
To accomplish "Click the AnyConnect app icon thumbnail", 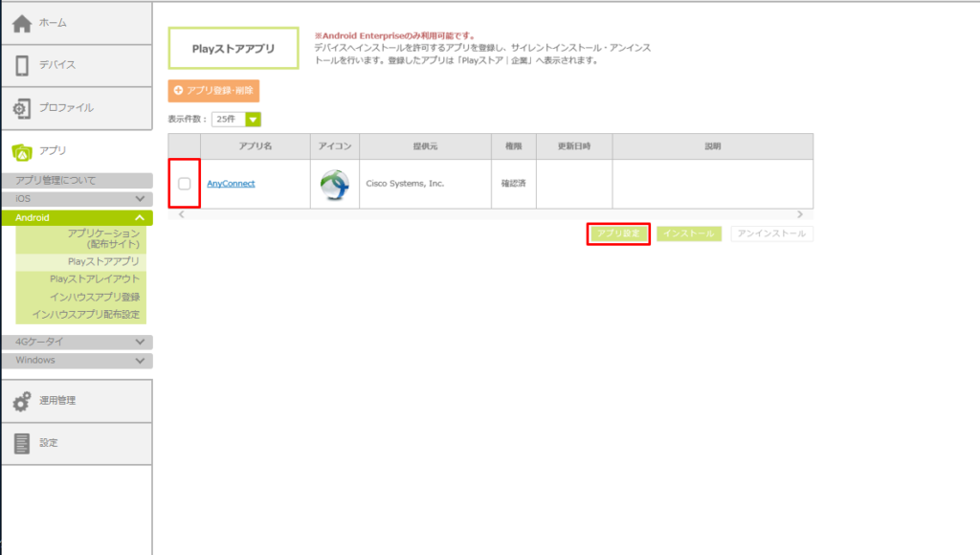I will [x=335, y=184].
